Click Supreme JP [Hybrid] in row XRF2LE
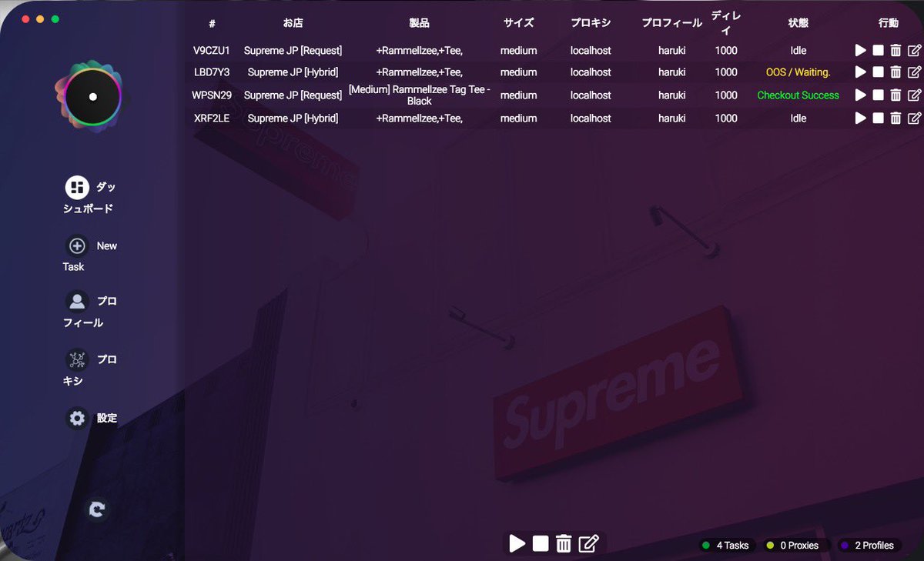The width and height of the screenshot is (924, 561). point(293,119)
